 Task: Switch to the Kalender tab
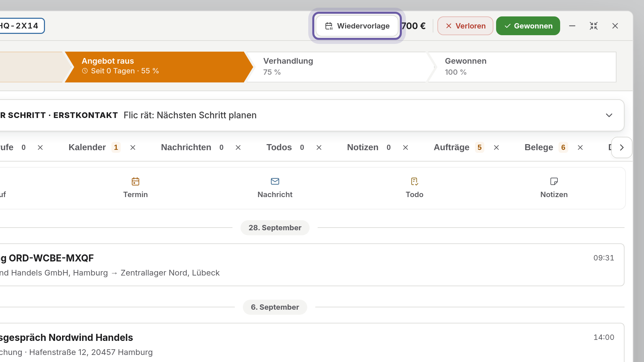[x=94, y=147]
